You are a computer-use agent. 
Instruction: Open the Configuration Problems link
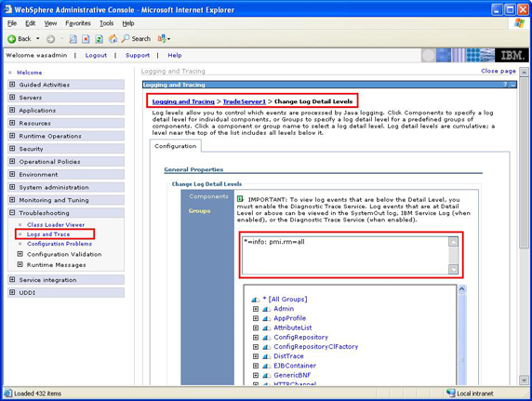(x=60, y=244)
